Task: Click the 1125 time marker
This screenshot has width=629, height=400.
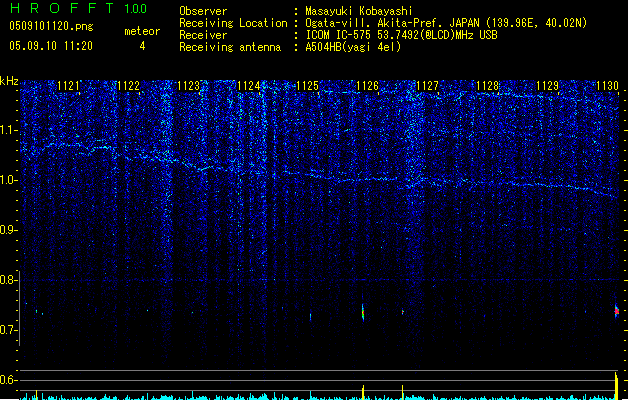Action: (307, 86)
